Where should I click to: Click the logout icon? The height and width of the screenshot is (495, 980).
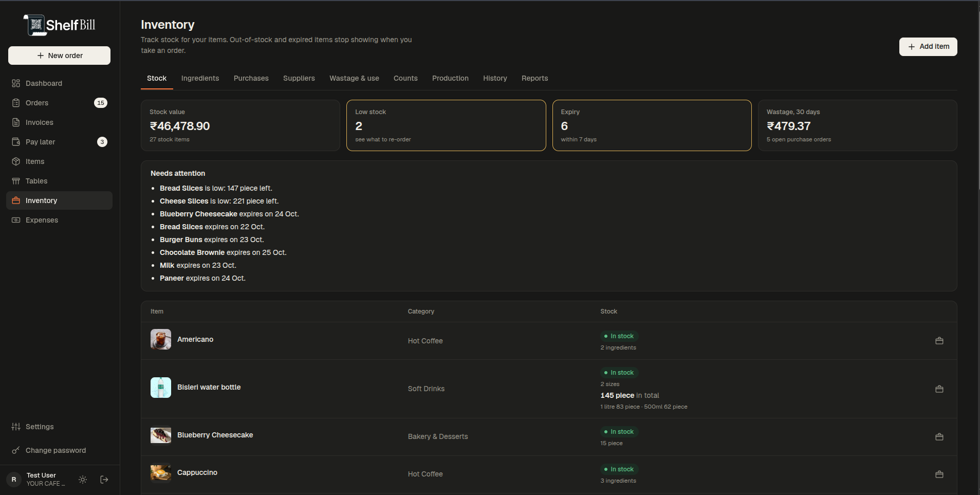(x=104, y=480)
